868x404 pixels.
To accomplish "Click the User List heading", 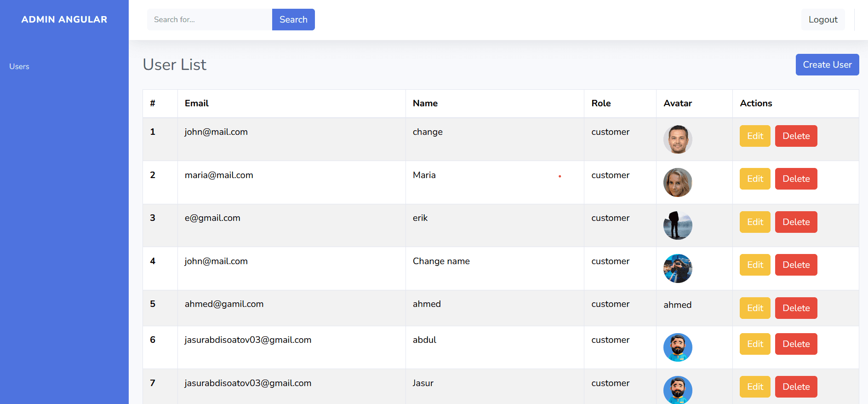I will [x=175, y=64].
